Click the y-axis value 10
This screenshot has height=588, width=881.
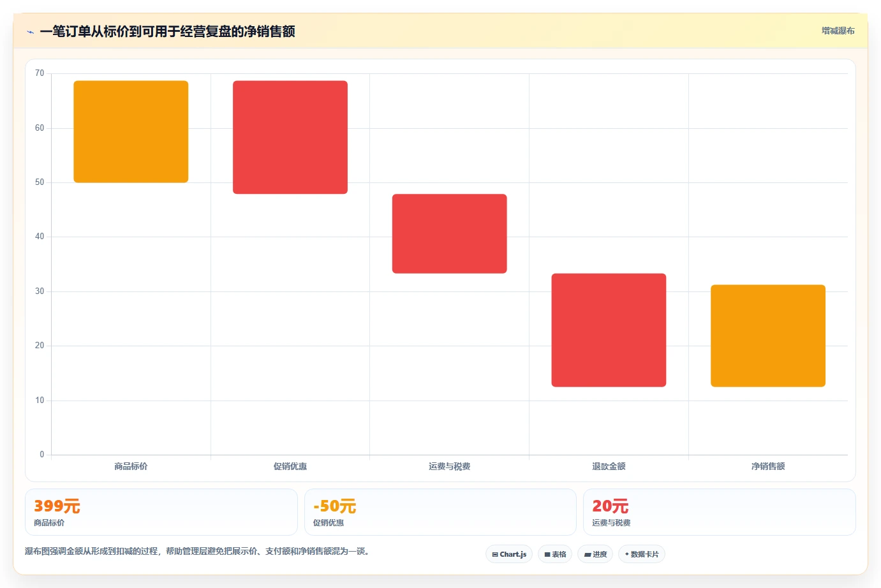coord(40,401)
